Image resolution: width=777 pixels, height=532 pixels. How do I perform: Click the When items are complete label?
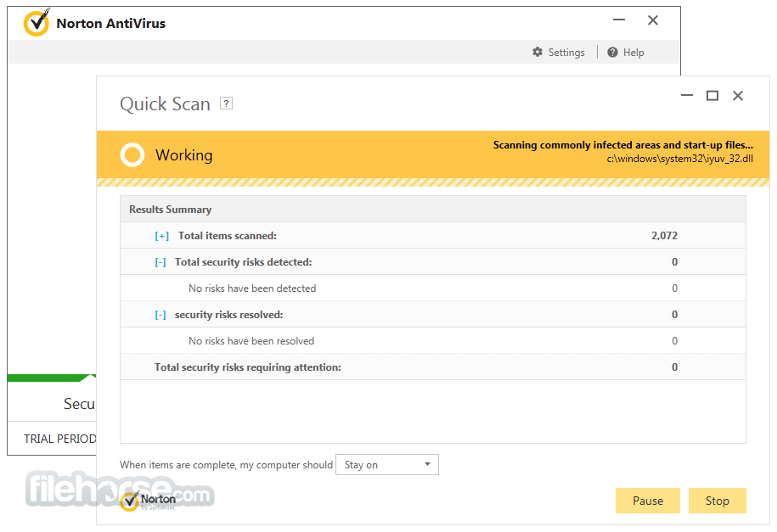point(226,465)
